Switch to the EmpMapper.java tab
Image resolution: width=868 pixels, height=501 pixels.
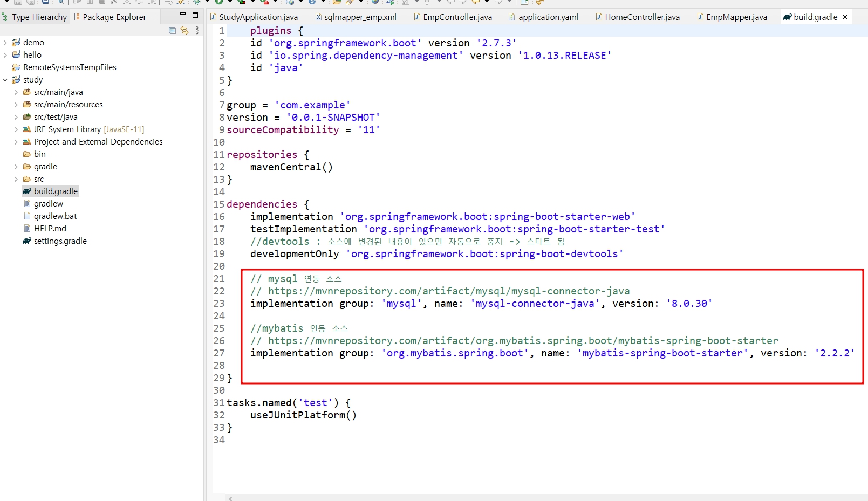736,17
